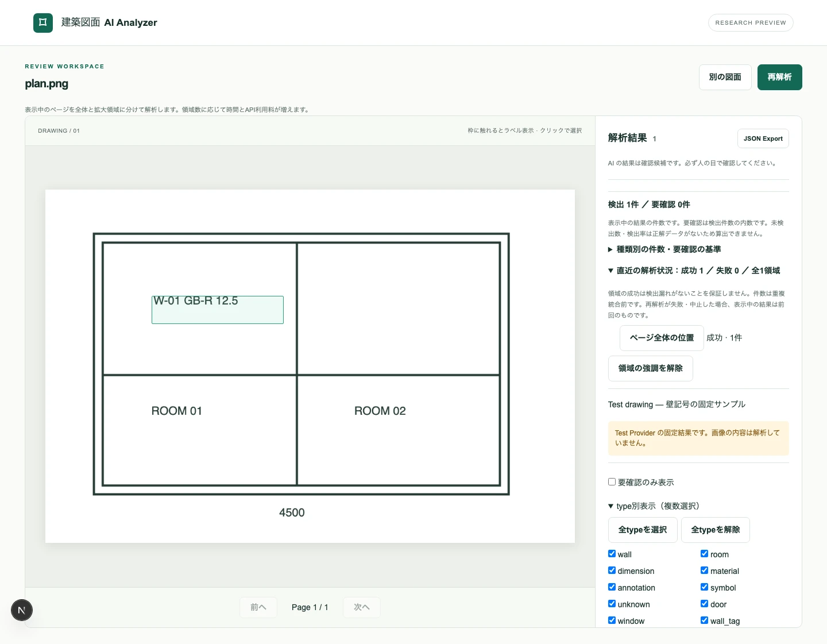This screenshot has width=827, height=644.
Task: Click the ROOM 02 label on drawing
Action: coord(380,411)
